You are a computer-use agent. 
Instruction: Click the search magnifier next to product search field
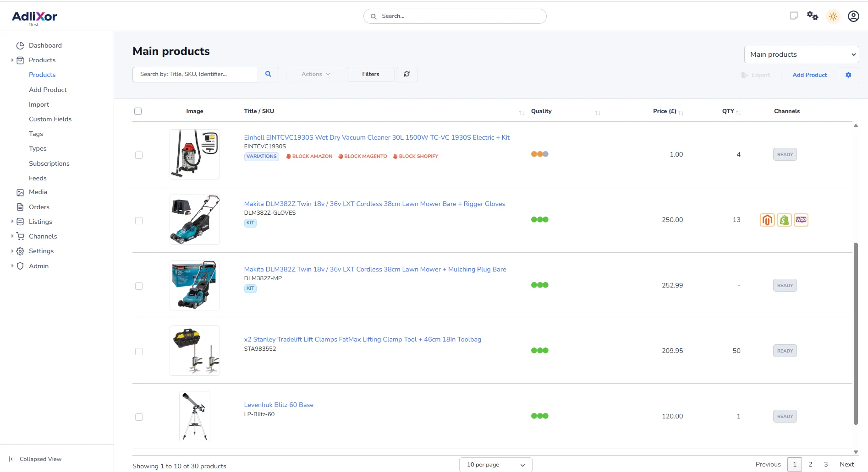click(x=269, y=74)
